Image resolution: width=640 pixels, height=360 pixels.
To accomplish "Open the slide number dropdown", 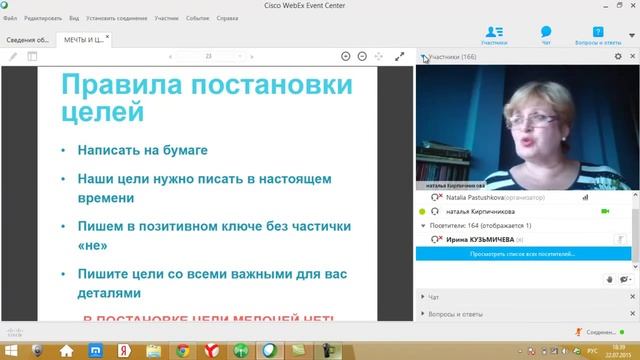I will [x=240, y=56].
